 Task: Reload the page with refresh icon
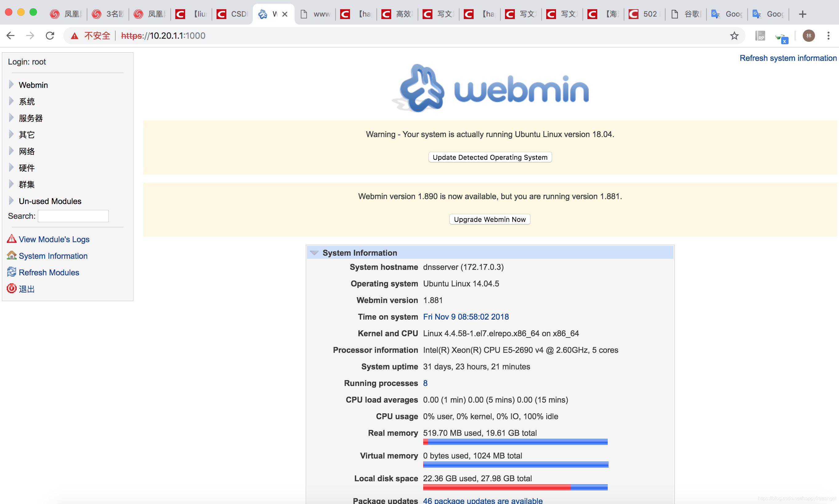point(50,36)
